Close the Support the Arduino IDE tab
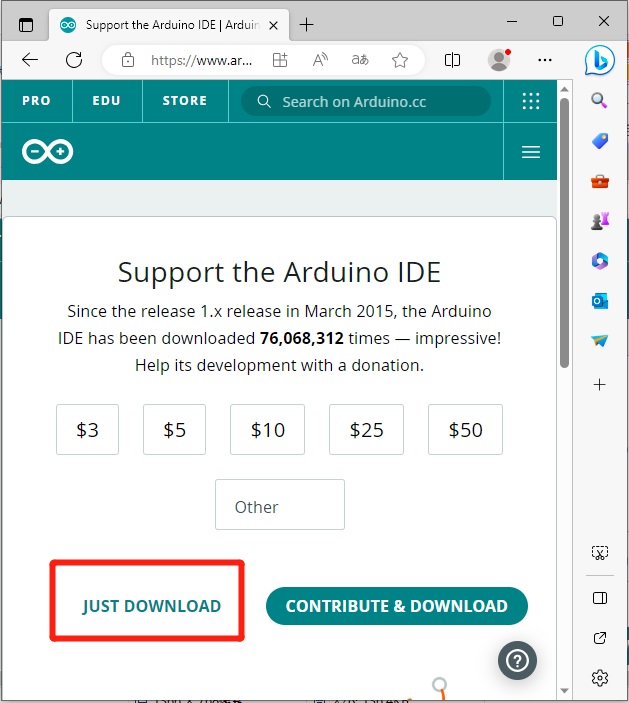This screenshot has width=629, height=703. pos(273,26)
